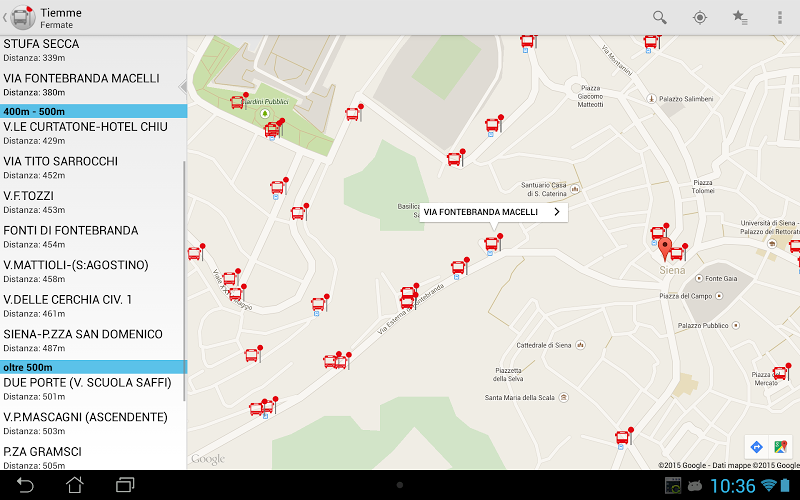Select the bus stop near Piazza del Mercato
The image size is (800, 500).
781,372
